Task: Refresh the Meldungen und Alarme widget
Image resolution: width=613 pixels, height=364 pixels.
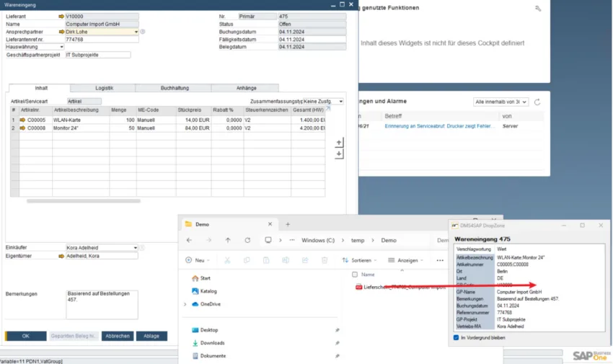Action: pyautogui.click(x=537, y=102)
